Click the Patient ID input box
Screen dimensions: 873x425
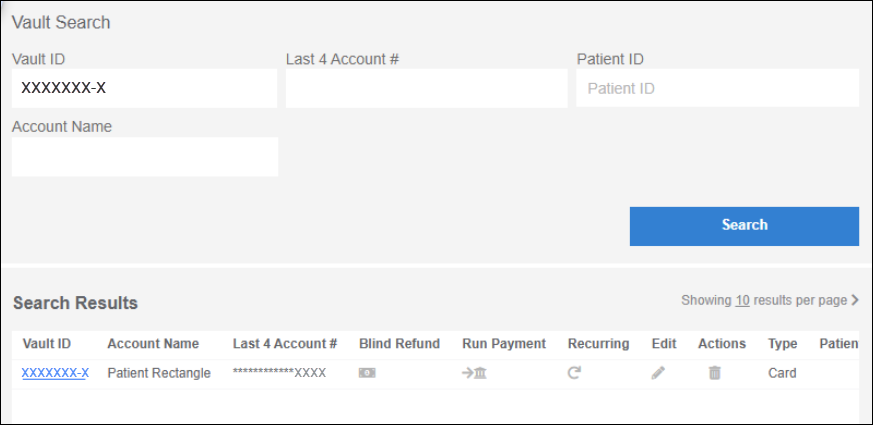click(717, 88)
